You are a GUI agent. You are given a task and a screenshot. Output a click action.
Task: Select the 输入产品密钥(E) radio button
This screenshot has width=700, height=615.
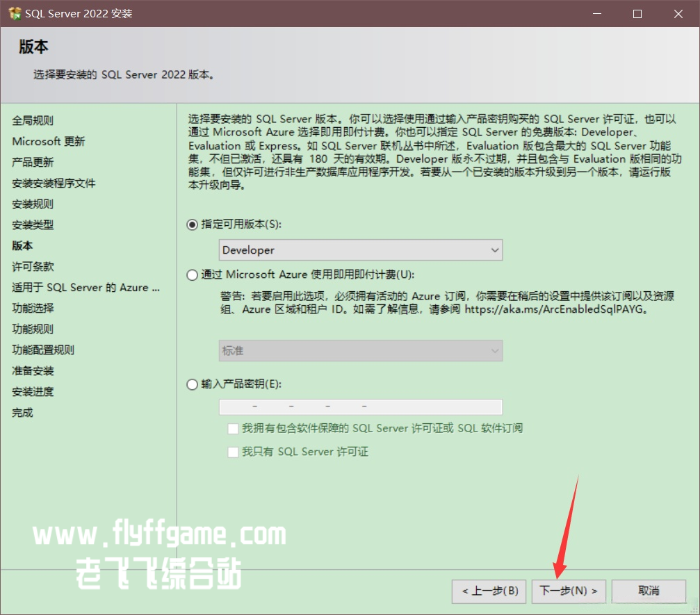(192, 384)
